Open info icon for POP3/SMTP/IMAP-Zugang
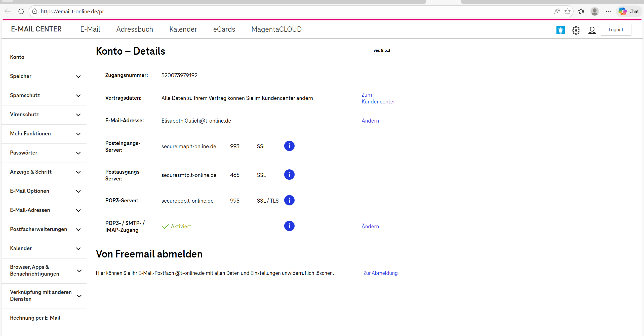The image size is (644, 336). click(289, 226)
